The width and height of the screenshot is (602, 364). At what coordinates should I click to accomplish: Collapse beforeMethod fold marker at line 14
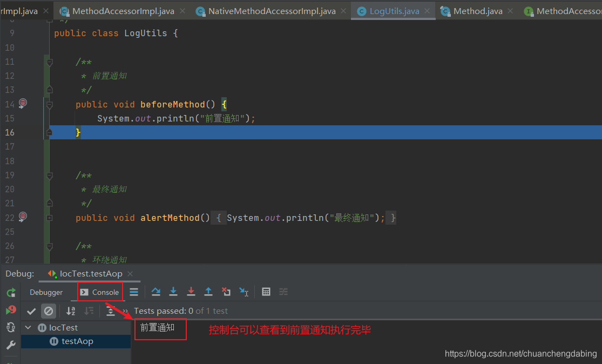[50, 104]
